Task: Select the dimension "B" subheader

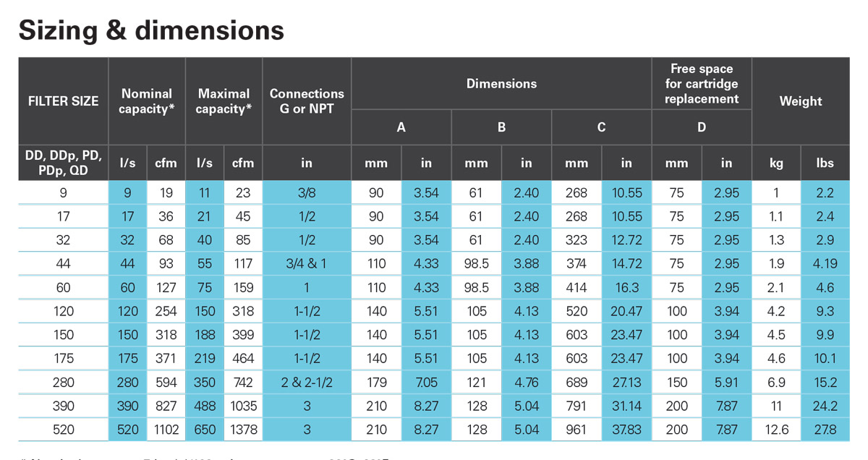Action: 501,127
